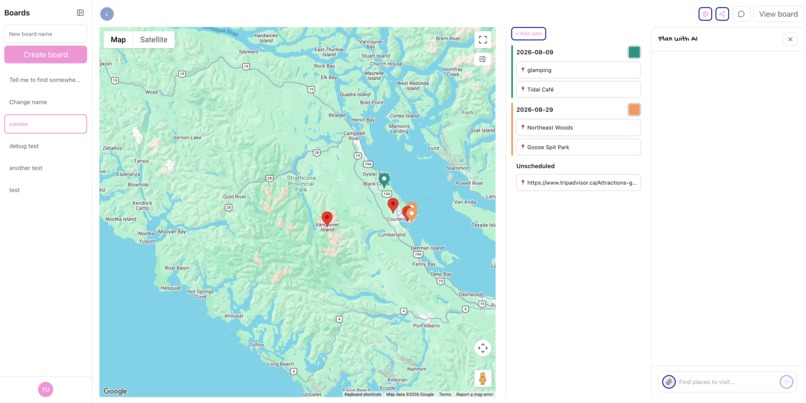Image resolution: width=806 pixels, height=403 pixels.
Task: Click the teal map marker near Black Creek
Action: click(384, 179)
